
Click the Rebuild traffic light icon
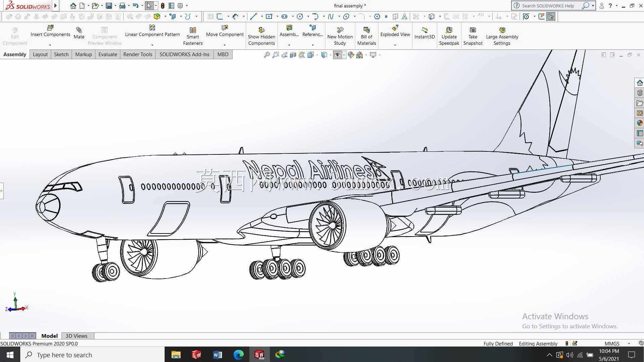163,6
